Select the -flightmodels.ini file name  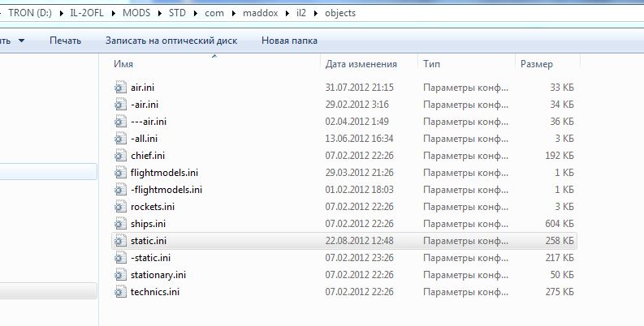click(166, 190)
